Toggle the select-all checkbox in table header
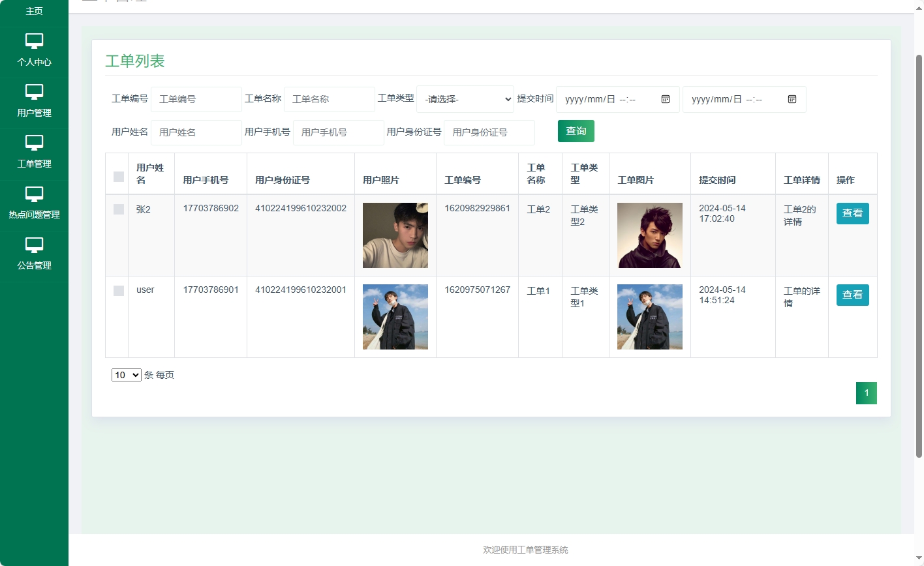Screen dimensions: 924x566 (x=117, y=176)
